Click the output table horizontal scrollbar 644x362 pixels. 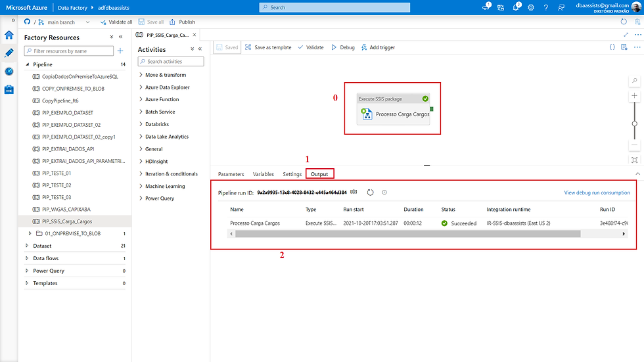tap(408, 234)
